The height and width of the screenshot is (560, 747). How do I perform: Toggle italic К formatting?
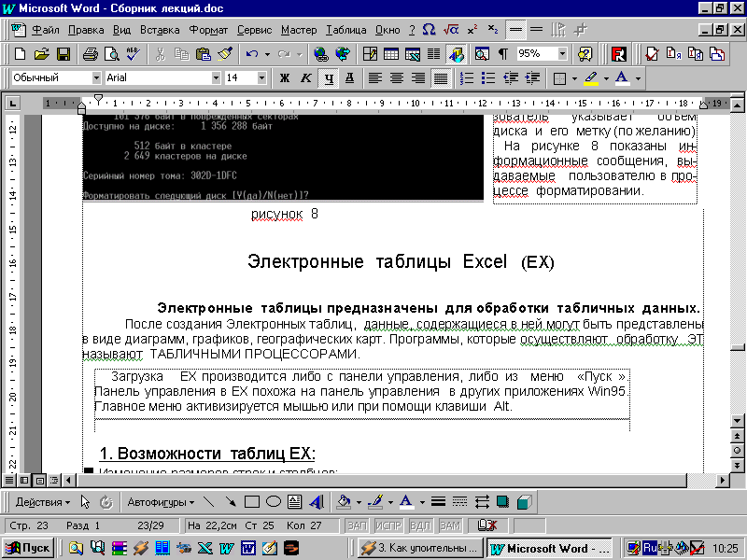pos(306,77)
